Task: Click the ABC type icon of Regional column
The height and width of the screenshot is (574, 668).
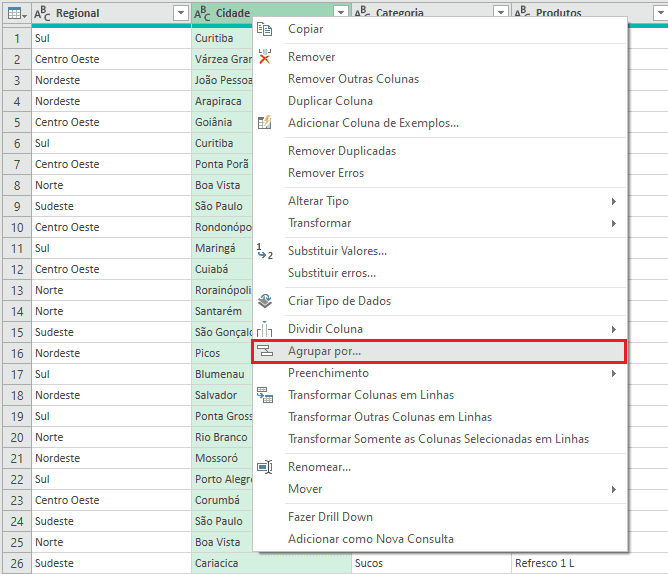Action: 42,14
